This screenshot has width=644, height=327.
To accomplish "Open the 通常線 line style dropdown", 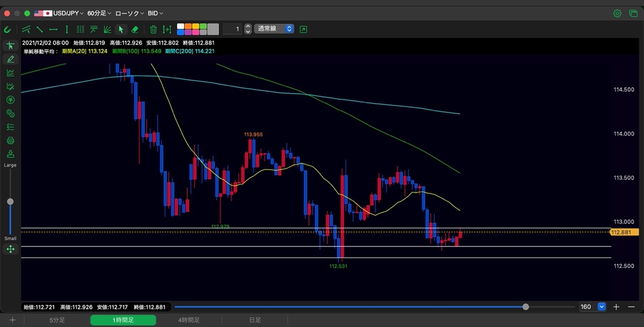I will click(x=275, y=29).
